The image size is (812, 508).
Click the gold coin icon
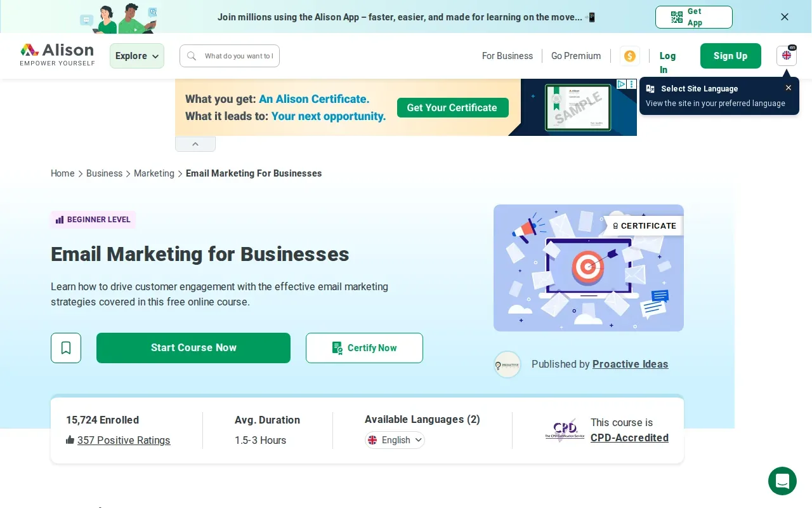pyautogui.click(x=630, y=56)
